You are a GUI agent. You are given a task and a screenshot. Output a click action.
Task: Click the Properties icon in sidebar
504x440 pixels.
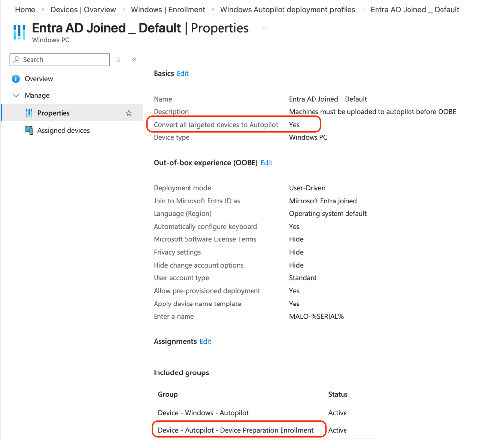(29, 113)
